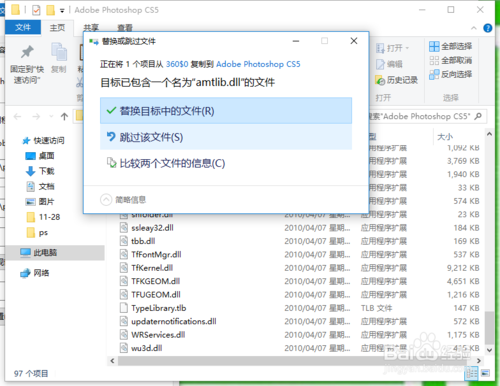Click the search magnifier icon
500x386 pixels.
click(x=478, y=116)
